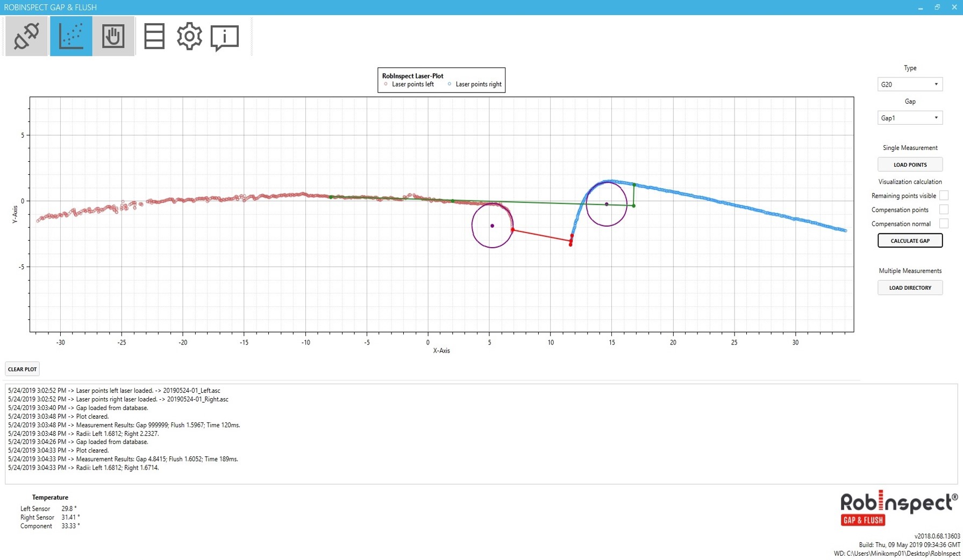Click the LOAD POINTS button
This screenshot has width=963, height=560.
coord(910,164)
